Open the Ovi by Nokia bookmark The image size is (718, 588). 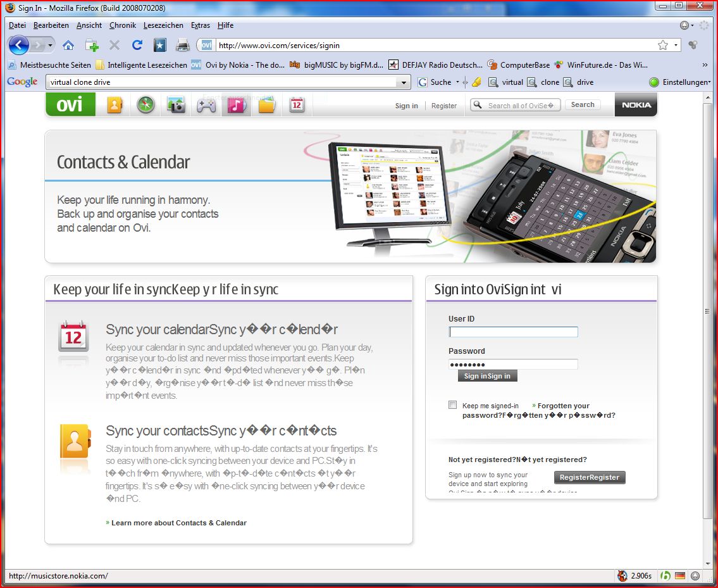tap(238, 65)
